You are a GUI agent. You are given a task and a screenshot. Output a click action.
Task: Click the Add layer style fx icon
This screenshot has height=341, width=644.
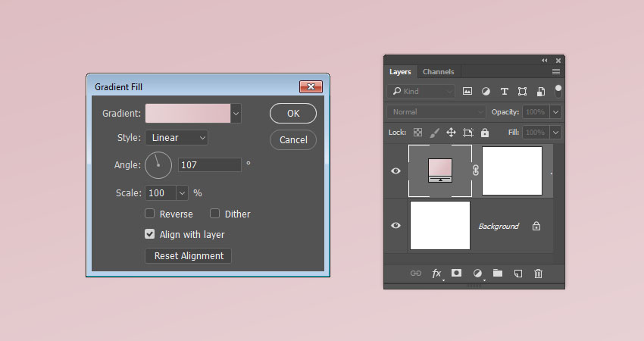(436, 274)
